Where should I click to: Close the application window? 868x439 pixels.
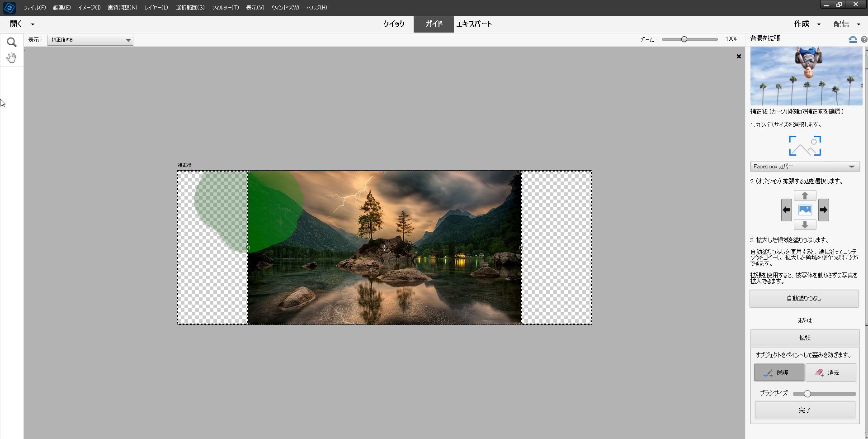click(x=856, y=5)
